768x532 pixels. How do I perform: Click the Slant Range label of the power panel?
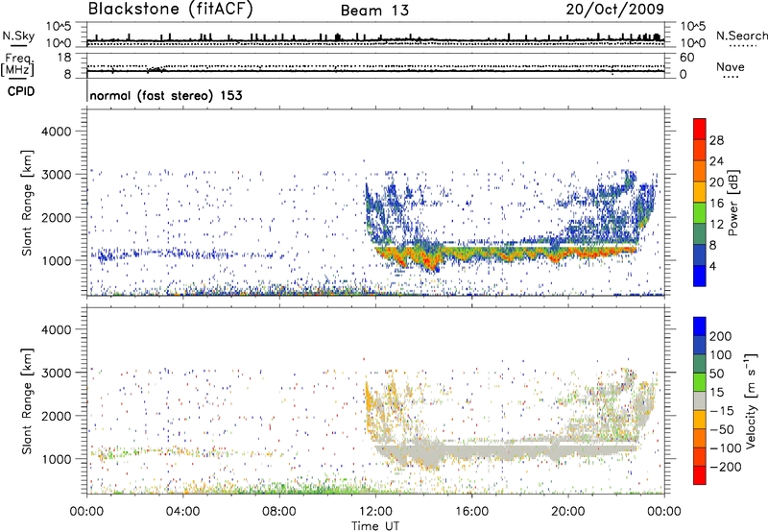[x=27, y=203]
